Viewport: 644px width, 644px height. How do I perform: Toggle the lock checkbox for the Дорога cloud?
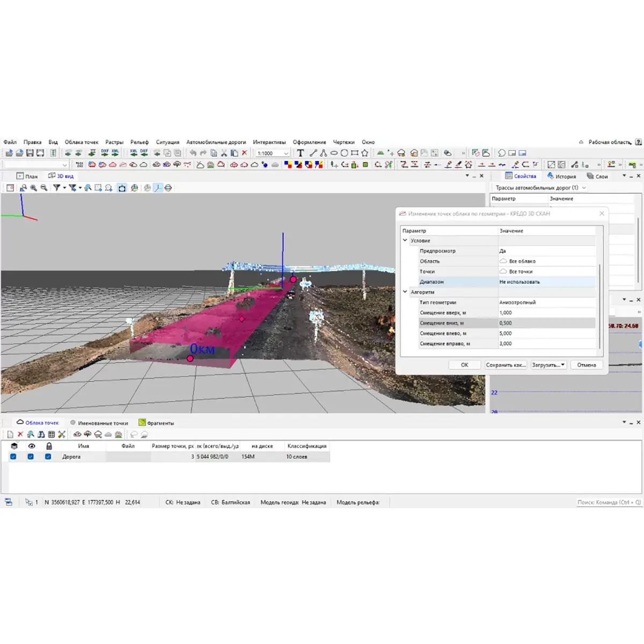click(x=48, y=457)
